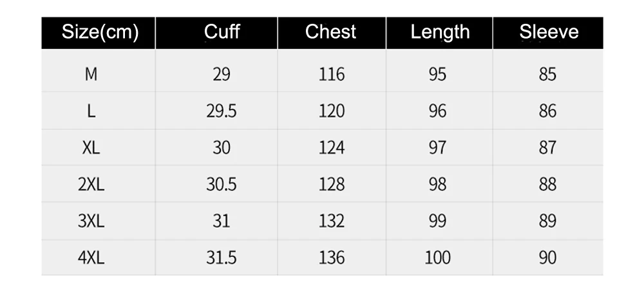
Task: Select the 2XL size row label
Action: tap(91, 184)
